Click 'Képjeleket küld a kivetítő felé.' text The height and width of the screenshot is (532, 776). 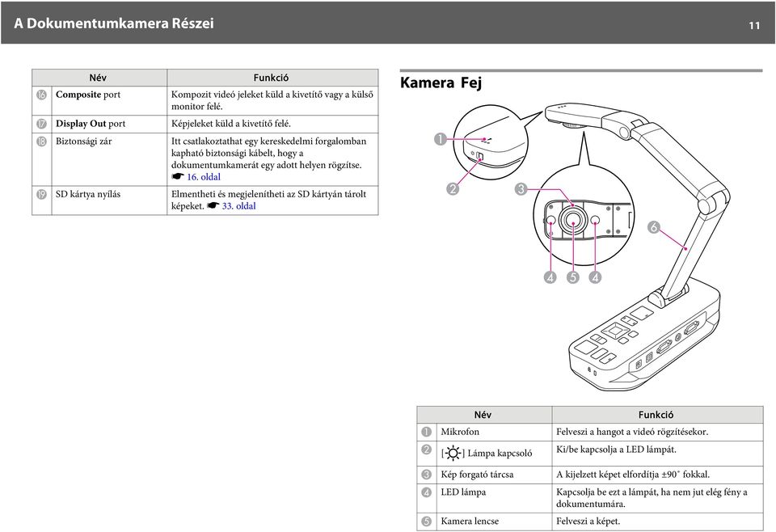[x=231, y=124]
